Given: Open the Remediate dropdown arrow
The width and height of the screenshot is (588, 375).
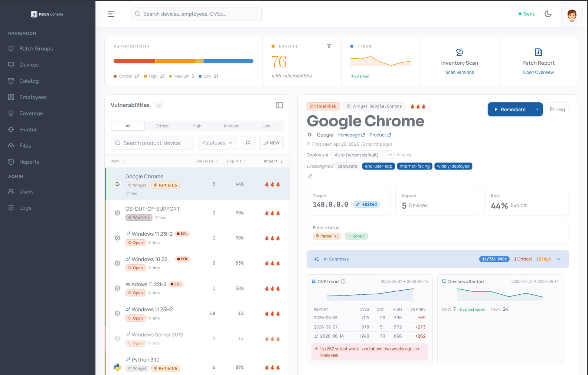Looking at the screenshot, I should 537,109.
